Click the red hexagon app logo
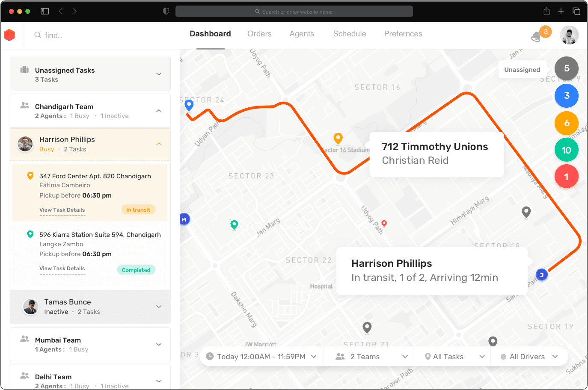 click(x=9, y=35)
